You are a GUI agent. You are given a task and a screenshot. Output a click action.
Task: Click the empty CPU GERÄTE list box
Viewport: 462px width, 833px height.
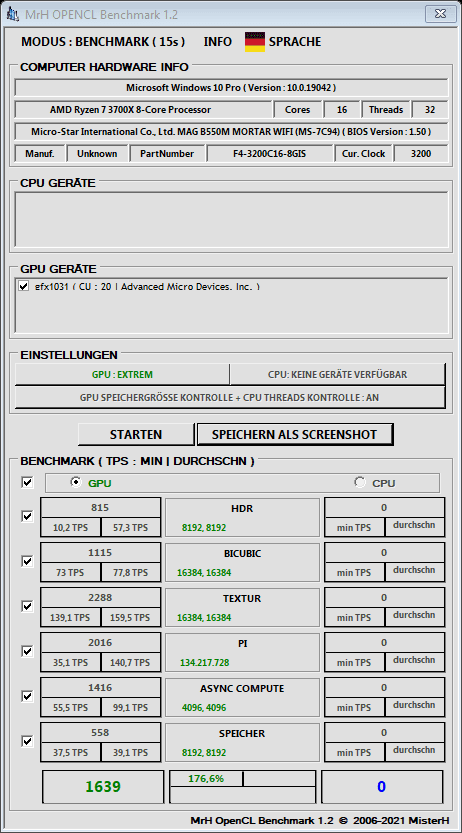(x=231, y=219)
